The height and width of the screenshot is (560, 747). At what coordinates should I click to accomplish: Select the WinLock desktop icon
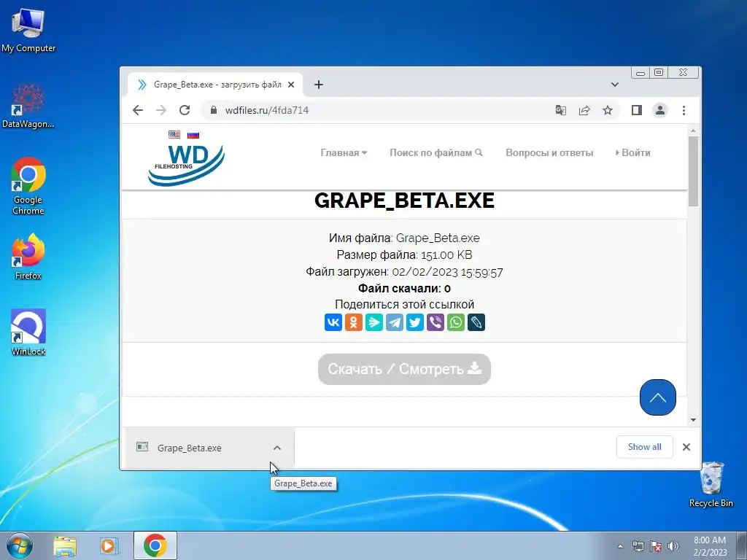28,332
